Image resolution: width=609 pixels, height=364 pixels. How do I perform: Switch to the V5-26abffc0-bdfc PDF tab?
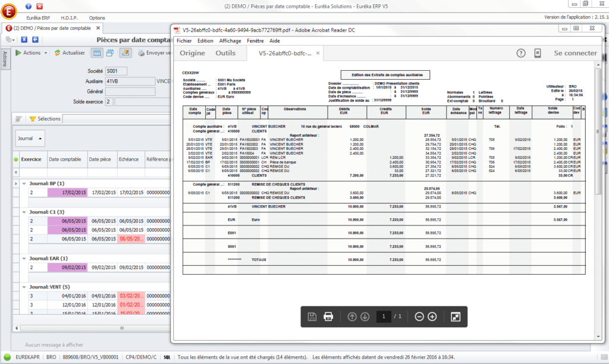pos(284,52)
